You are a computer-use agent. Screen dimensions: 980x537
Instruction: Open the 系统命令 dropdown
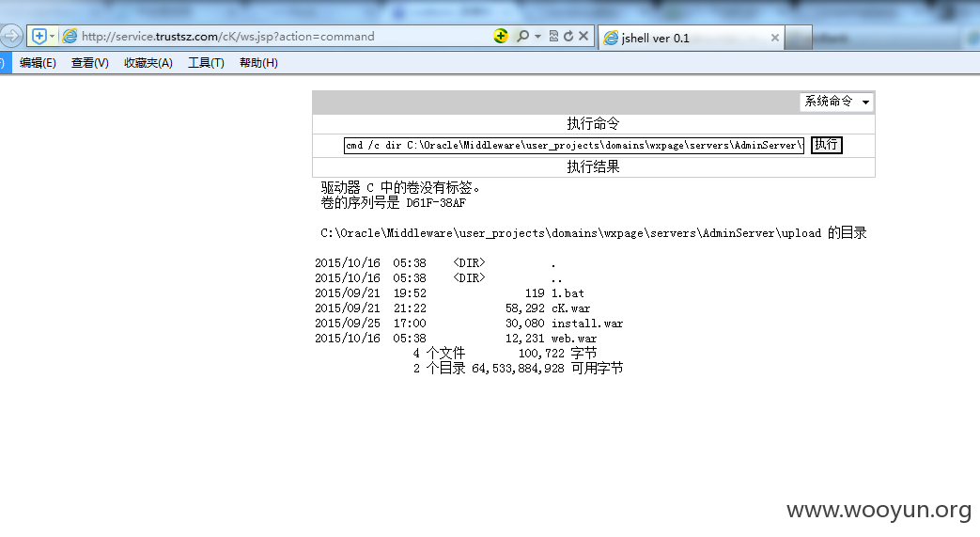tap(836, 102)
